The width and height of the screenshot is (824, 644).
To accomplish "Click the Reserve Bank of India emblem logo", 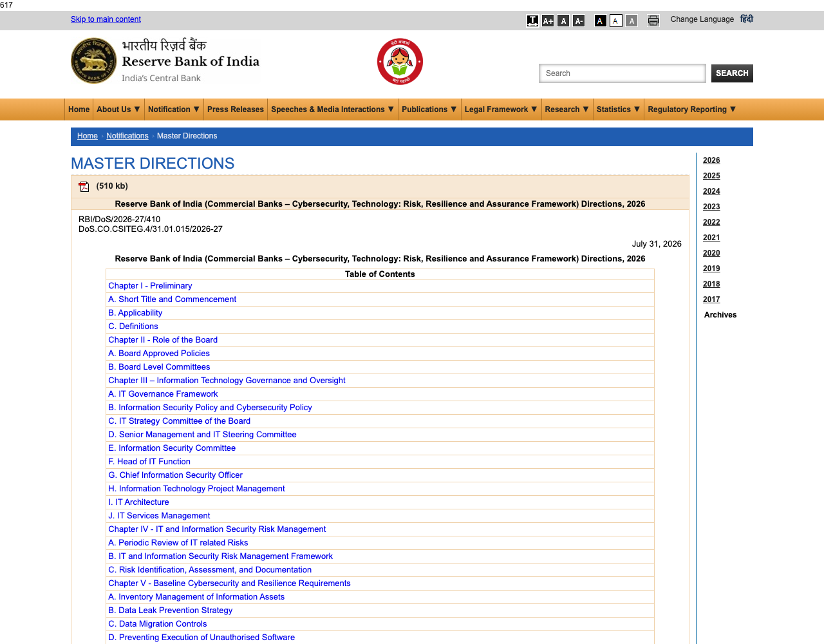I will (x=94, y=61).
